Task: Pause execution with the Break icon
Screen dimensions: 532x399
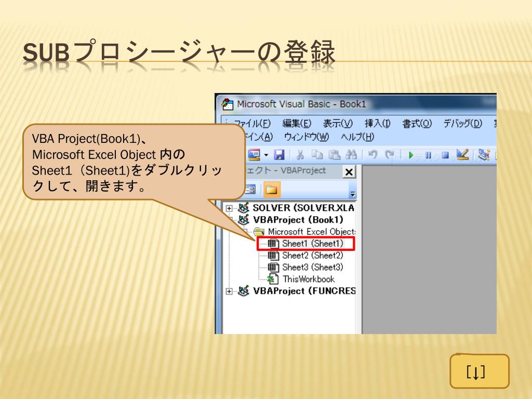Action: (x=428, y=155)
